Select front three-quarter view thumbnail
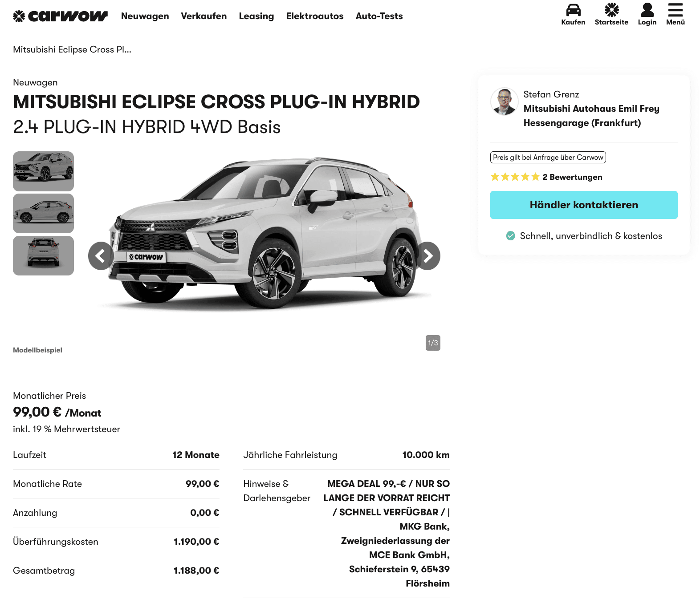The height and width of the screenshot is (599, 700). pos(43,171)
